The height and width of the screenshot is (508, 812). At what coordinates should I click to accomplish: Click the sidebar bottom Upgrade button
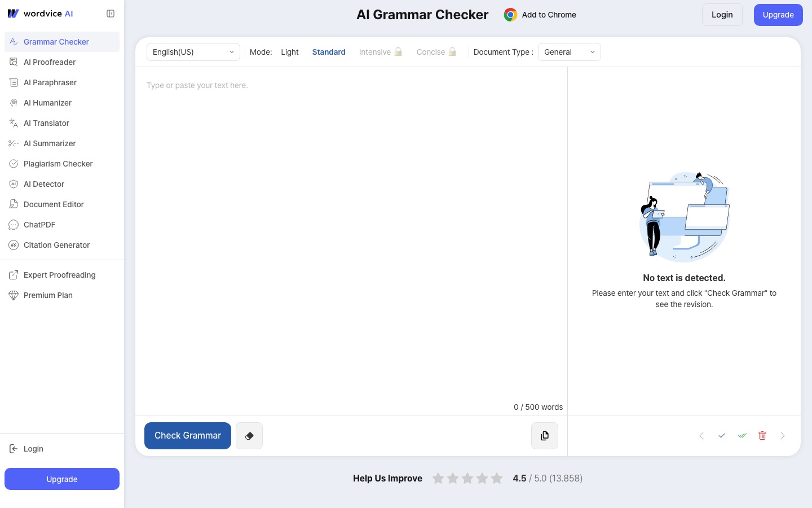(62, 479)
